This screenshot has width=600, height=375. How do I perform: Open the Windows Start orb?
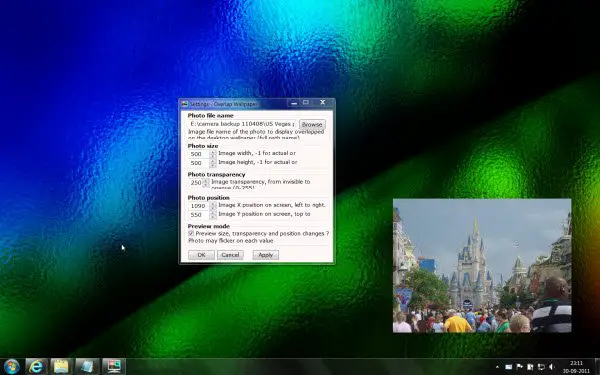point(11,367)
